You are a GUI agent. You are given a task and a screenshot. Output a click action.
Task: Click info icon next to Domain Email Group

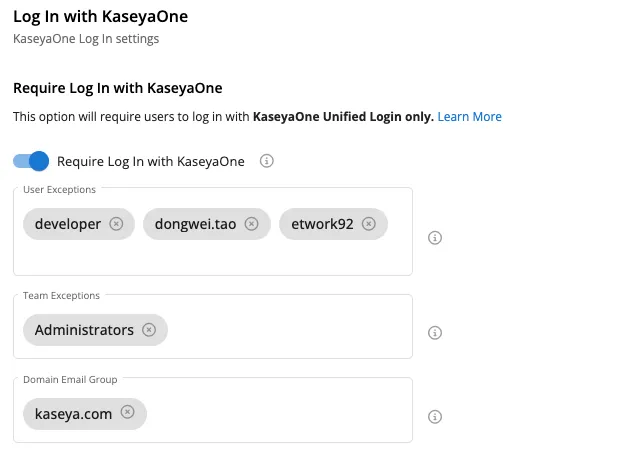(x=435, y=417)
